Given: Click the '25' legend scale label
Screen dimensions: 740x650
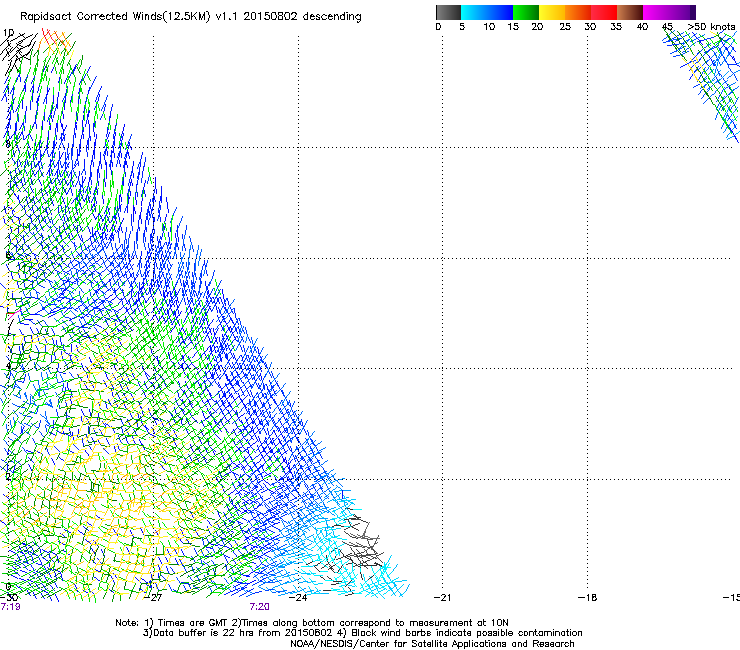Looking at the screenshot, I should tap(565, 27).
